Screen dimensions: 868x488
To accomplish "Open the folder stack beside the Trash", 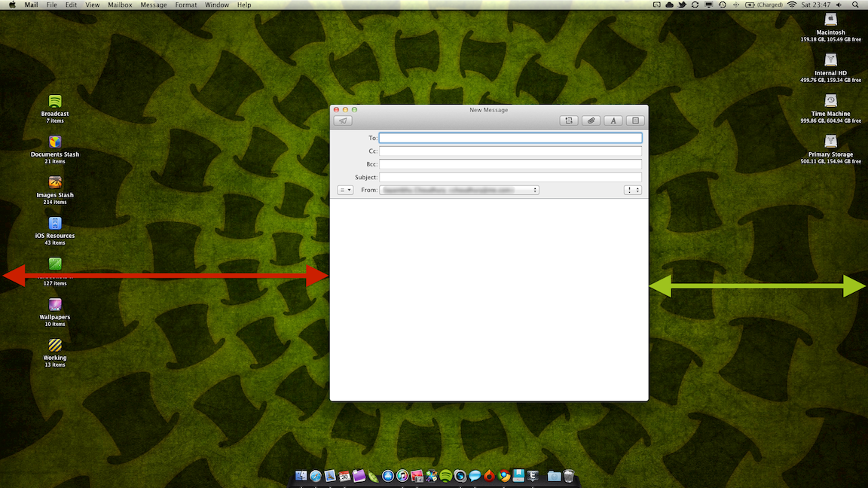I will pos(554,476).
